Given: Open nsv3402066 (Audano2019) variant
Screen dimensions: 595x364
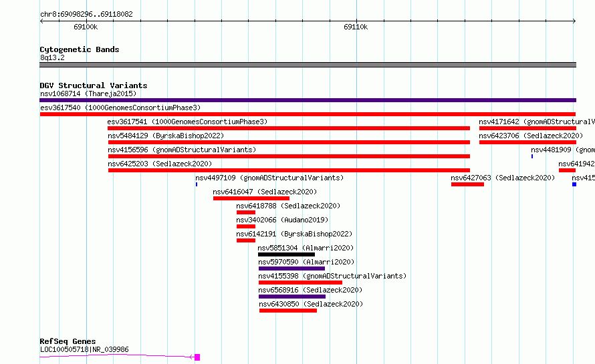Looking at the screenshot, I should [x=282, y=220].
